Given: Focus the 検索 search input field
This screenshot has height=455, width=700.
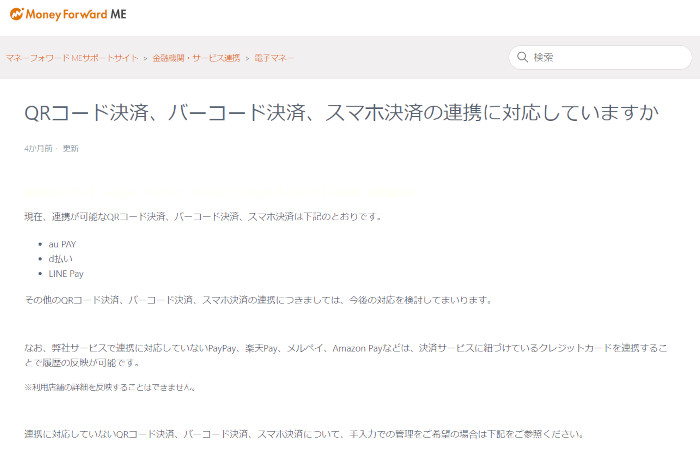Looking at the screenshot, I should [x=600, y=57].
